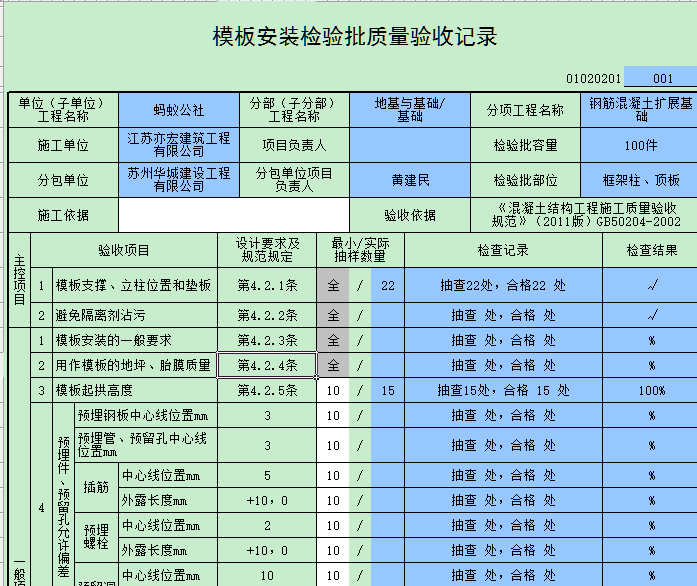Image resolution: width=697 pixels, height=586 pixels.
Task: Select the 黄建民 name cell
Action: click(x=410, y=180)
